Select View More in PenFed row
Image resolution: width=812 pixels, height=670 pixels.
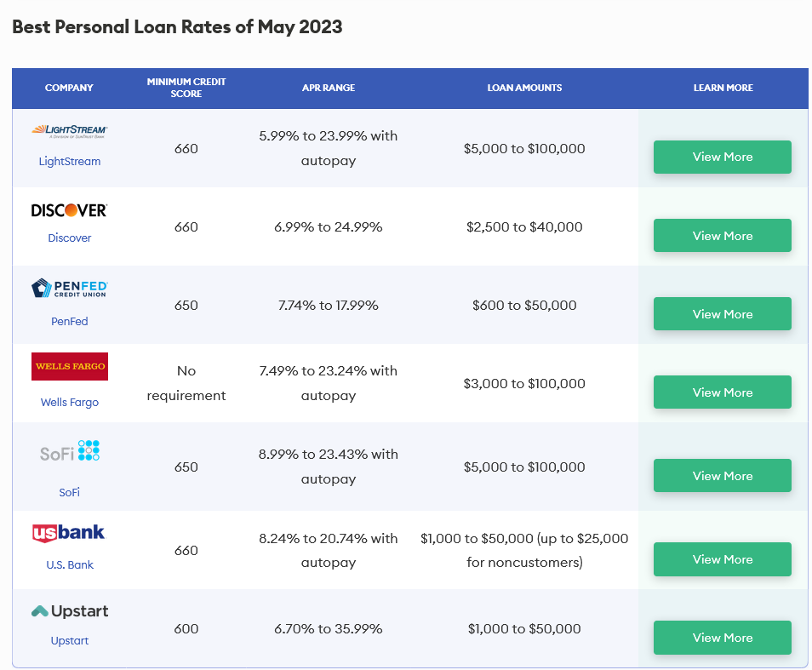tap(722, 314)
